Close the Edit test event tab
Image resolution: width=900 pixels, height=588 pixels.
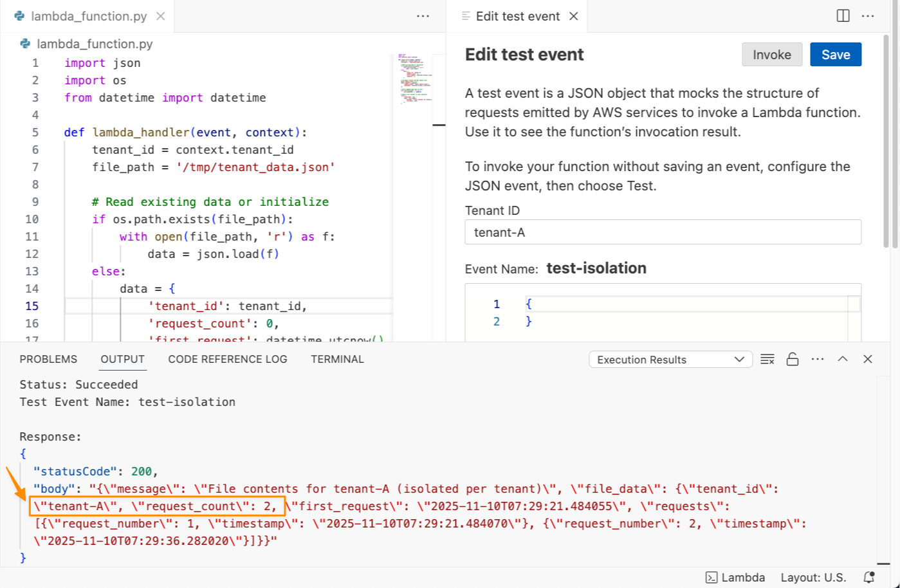pyautogui.click(x=574, y=16)
